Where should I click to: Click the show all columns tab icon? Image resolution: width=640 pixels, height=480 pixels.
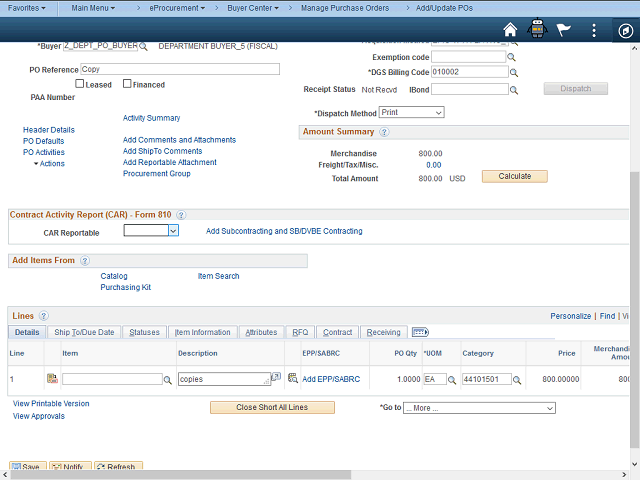[x=420, y=332]
